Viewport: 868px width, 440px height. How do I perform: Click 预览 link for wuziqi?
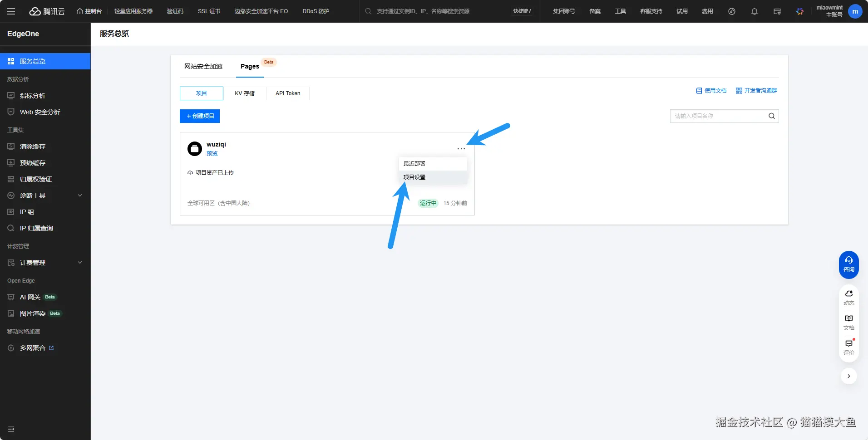pyautogui.click(x=212, y=154)
